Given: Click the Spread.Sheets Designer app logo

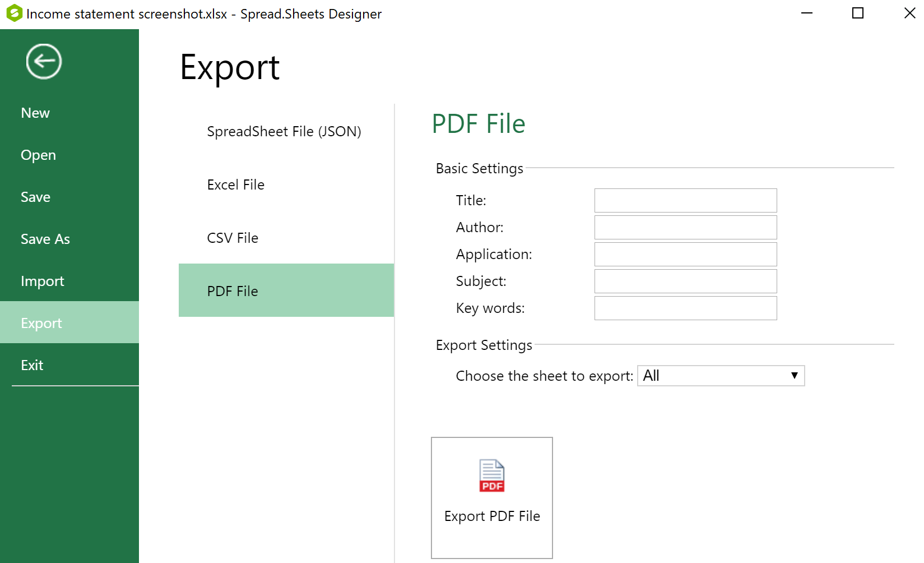Looking at the screenshot, I should pyautogui.click(x=14, y=13).
